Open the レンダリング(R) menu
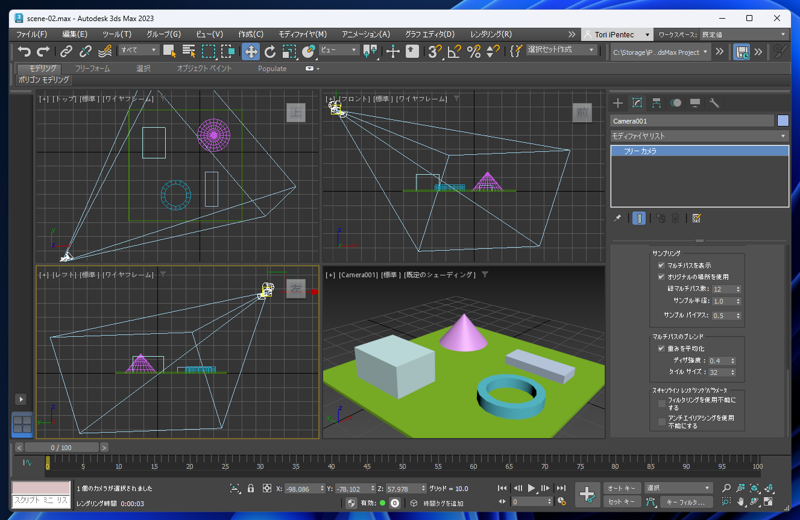This screenshot has width=800, height=520. (x=491, y=34)
